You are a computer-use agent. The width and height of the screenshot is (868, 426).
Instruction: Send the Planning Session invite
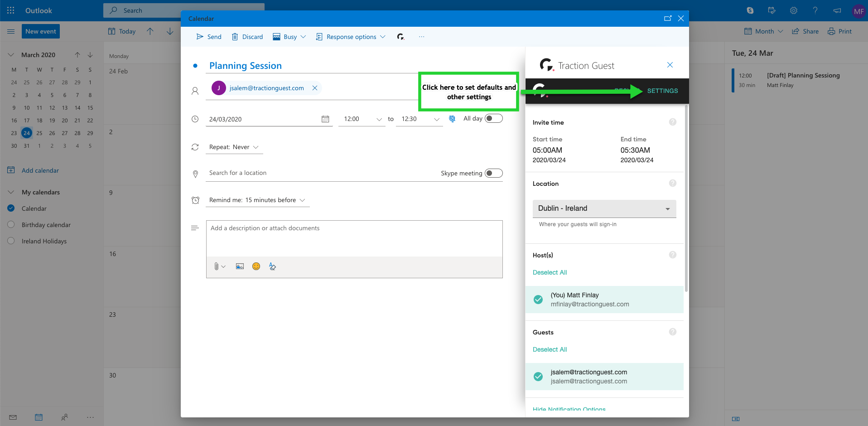[209, 37]
